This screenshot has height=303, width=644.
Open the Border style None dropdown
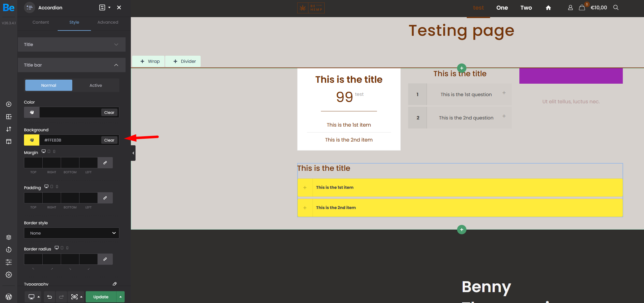71,233
